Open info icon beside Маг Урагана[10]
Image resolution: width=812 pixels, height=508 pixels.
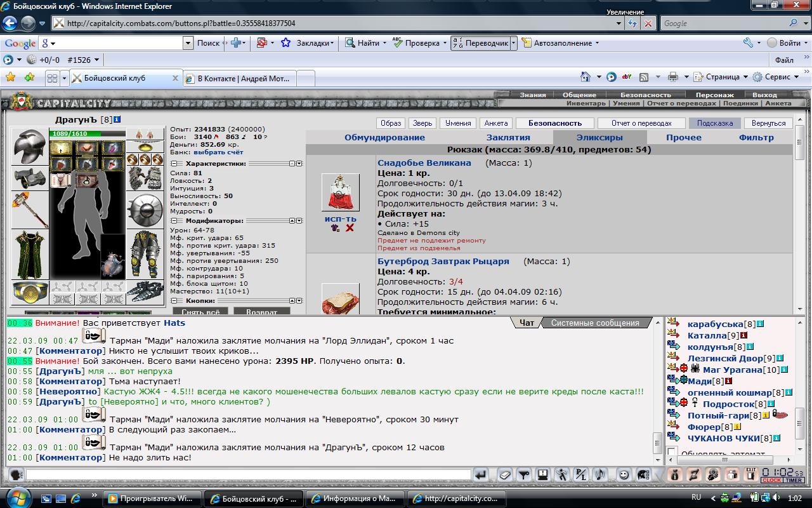785,370
